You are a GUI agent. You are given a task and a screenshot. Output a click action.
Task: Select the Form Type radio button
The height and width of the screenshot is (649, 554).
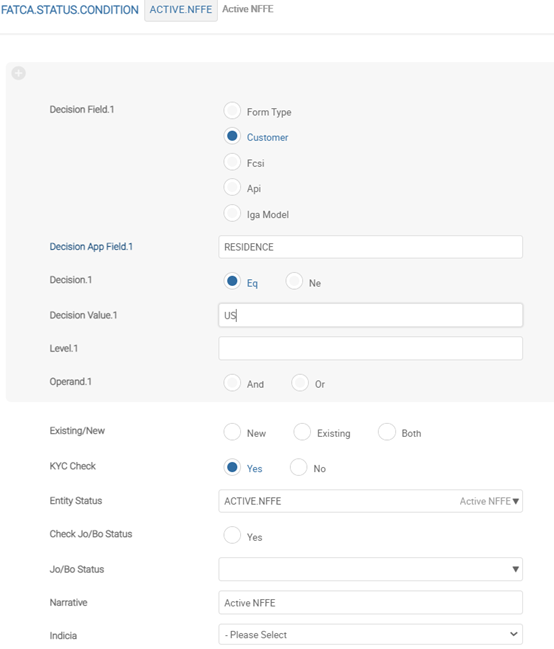(x=232, y=111)
